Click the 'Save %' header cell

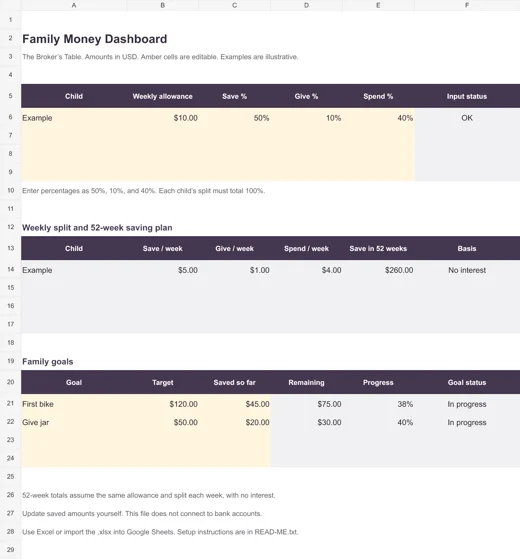(235, 96)
